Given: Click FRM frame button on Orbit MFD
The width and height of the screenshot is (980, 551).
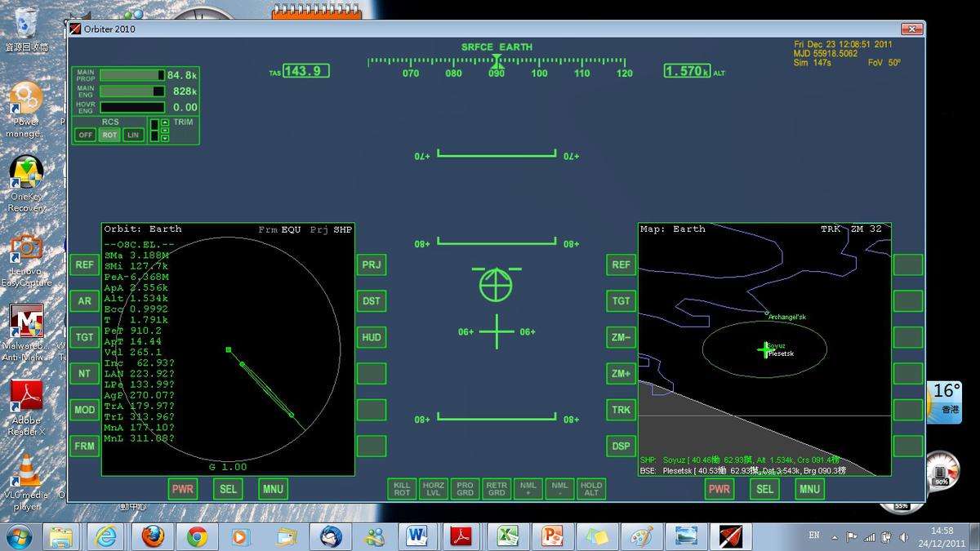Looking at the screenshot, I should point(85,446).
